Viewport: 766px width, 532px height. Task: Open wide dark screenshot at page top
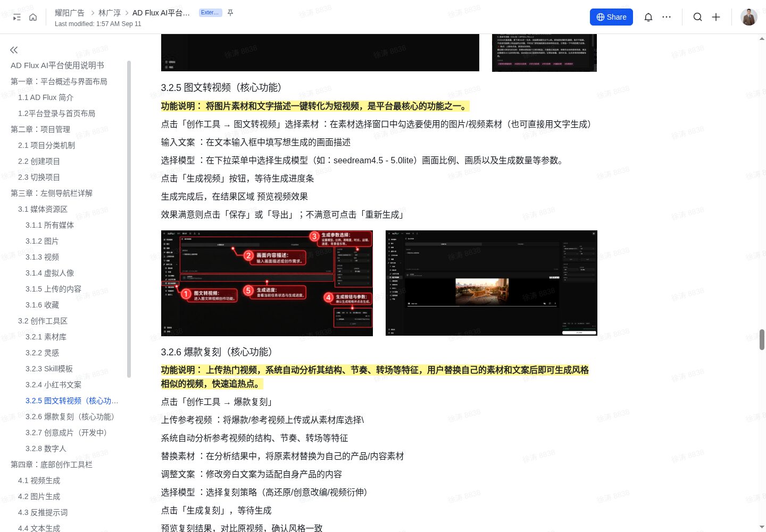[x=320, y=53]
